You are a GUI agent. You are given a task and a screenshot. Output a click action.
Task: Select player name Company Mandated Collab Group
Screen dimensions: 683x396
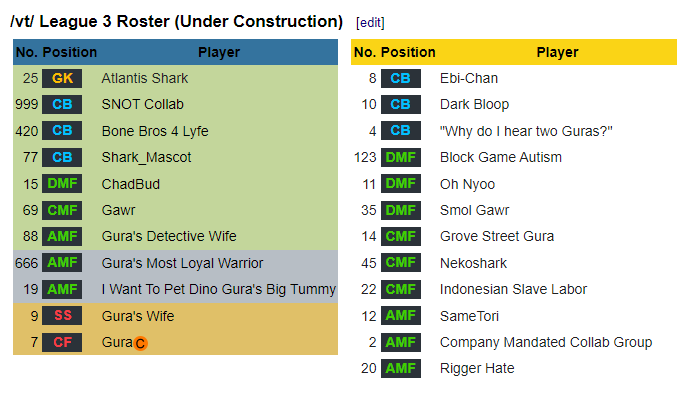coord(546,342)
